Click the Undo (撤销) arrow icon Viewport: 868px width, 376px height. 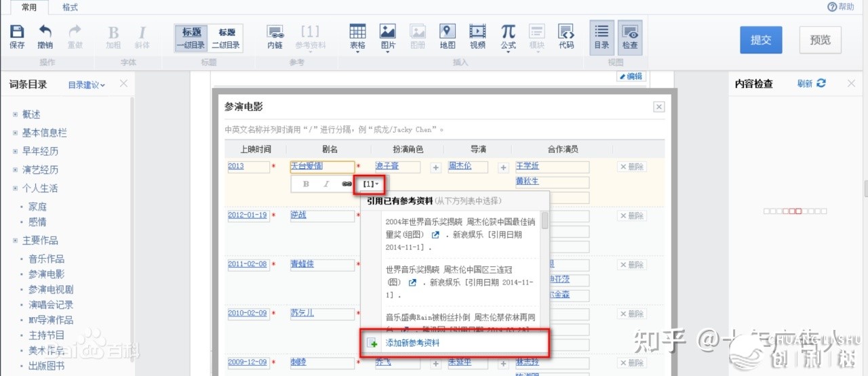click(45, 32)
